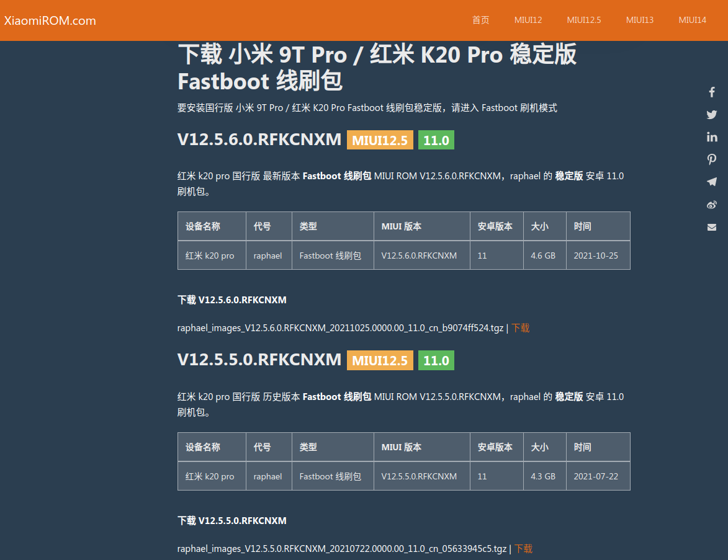
Task: Click 下载 V12.5.6.0.RFKCNXM subheading
Action: [x=231, y=300]
